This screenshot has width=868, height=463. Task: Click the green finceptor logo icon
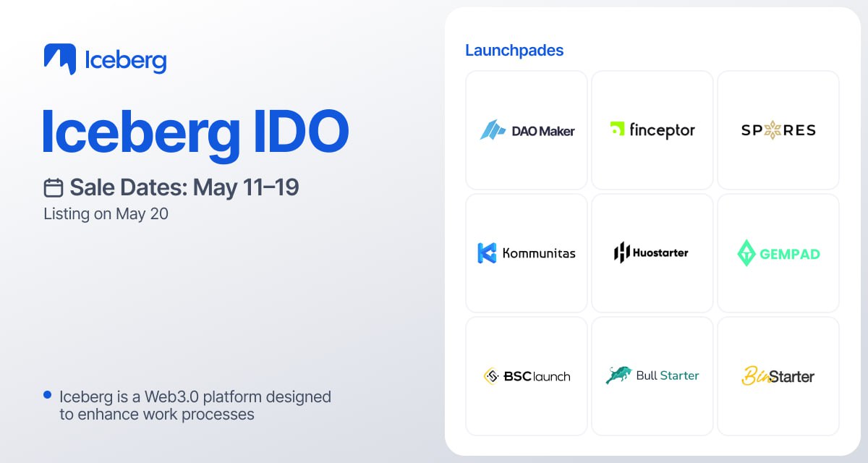click(x=617, y=129)
